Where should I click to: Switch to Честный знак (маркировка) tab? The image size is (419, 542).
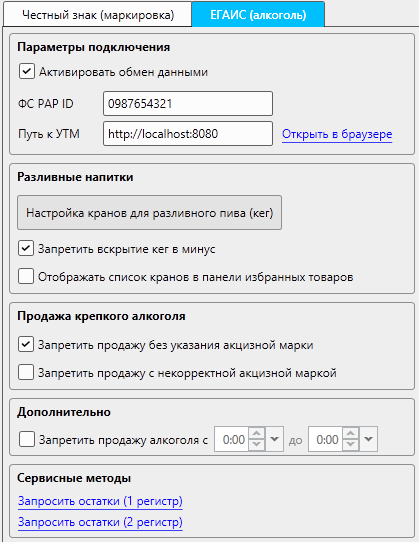point(98,15)
